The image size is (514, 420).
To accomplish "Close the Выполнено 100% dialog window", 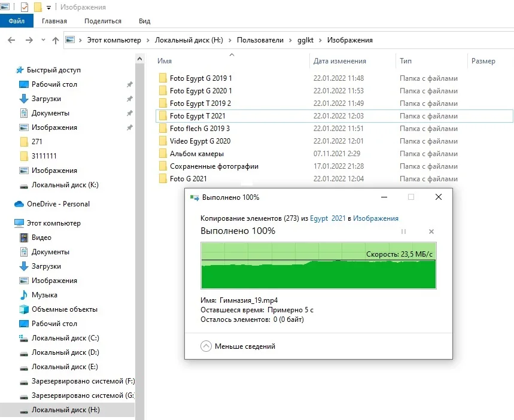I will click(438, 197).
